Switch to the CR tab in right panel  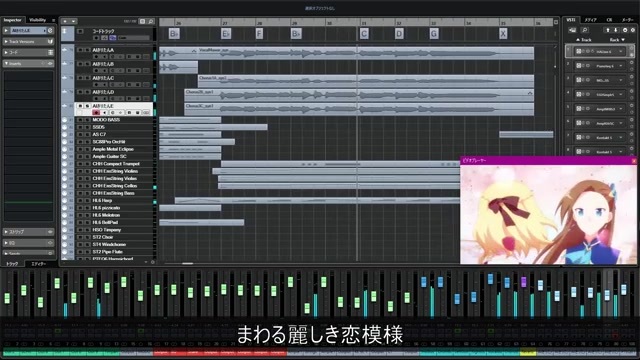point(609,20)
